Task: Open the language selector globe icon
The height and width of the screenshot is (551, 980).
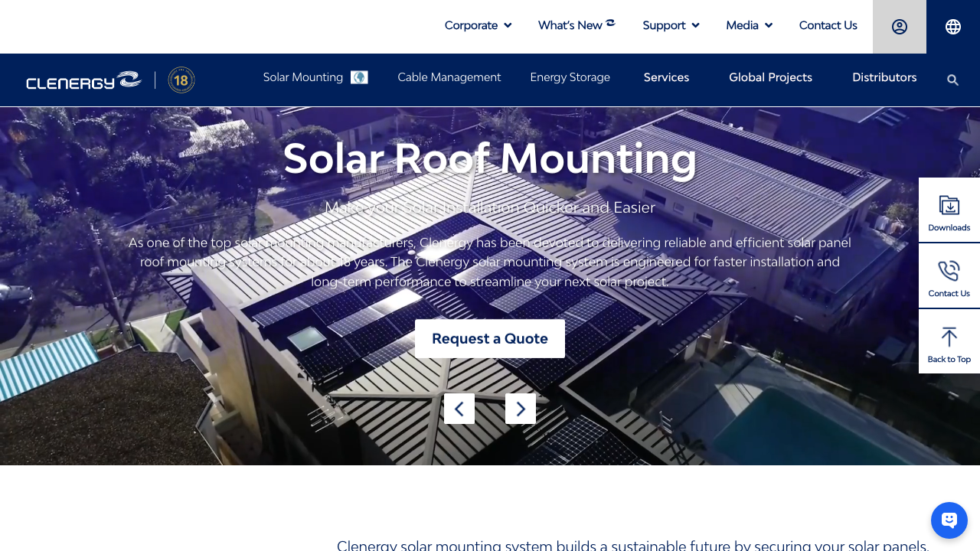Action: pos(952,25)
